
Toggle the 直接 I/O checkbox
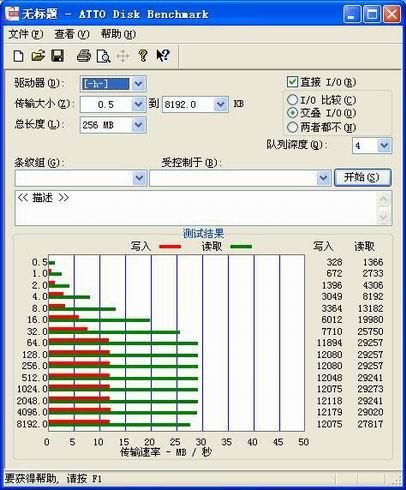(292, 82)
